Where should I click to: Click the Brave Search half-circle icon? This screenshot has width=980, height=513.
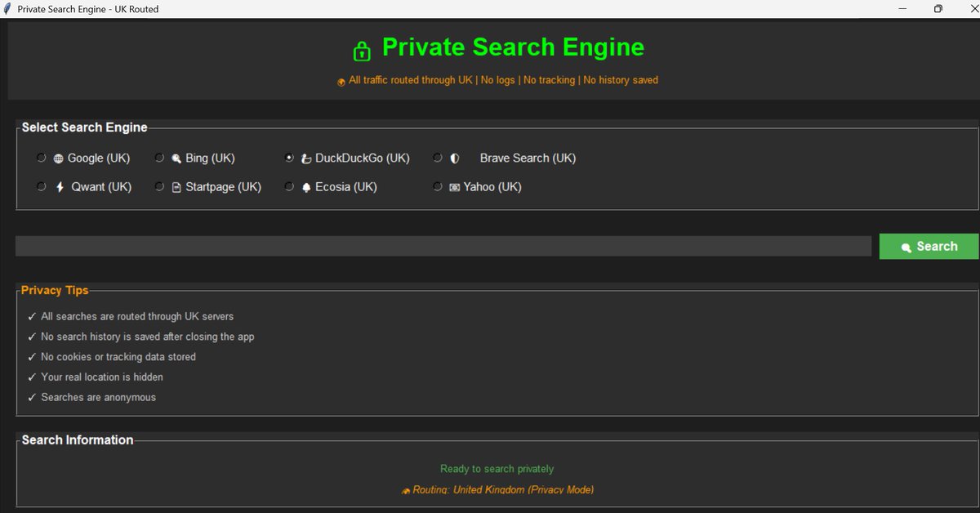click(x=455, y=158)
